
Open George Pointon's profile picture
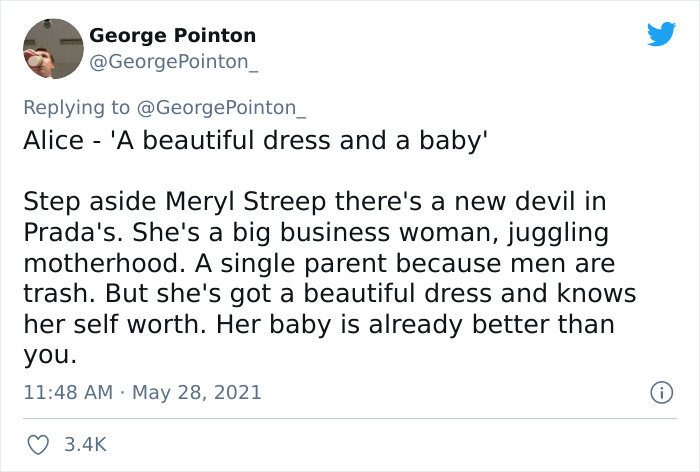50,48
